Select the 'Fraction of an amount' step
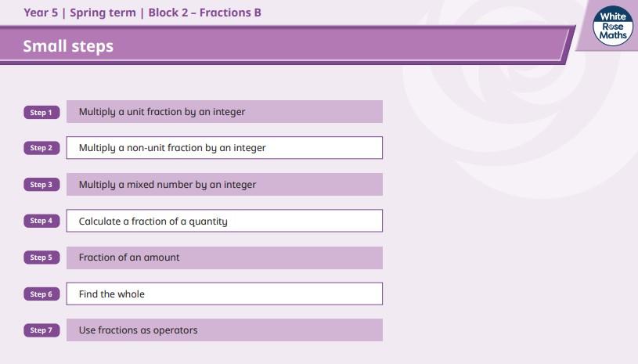The width and height of the screenshot is (638, 364). [x=225, y=258]
